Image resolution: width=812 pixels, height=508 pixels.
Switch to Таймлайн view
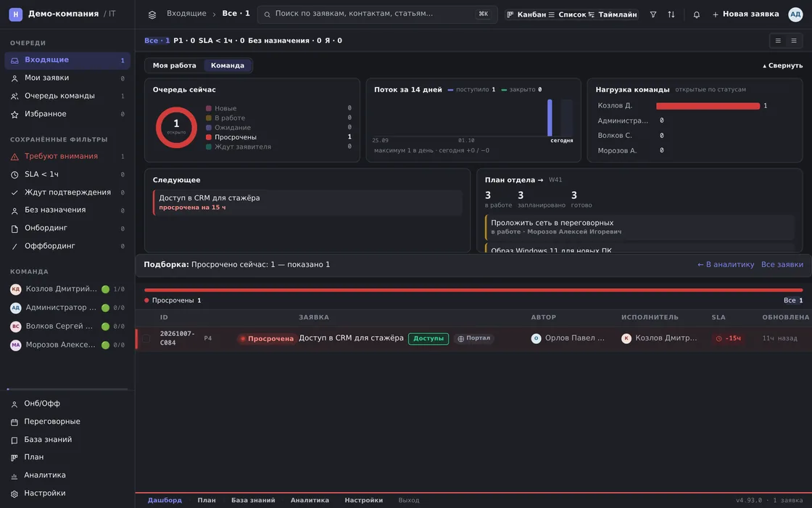tap(613, 15)
